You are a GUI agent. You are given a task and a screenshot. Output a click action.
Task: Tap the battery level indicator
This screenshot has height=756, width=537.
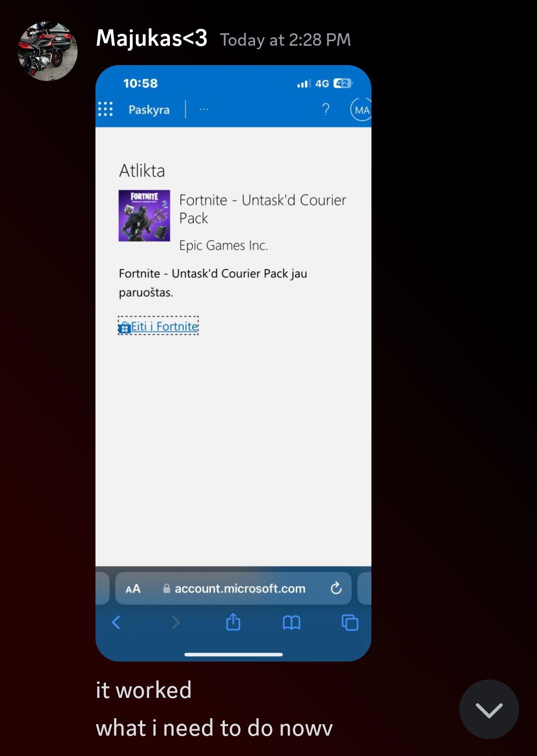coord(343,84)
